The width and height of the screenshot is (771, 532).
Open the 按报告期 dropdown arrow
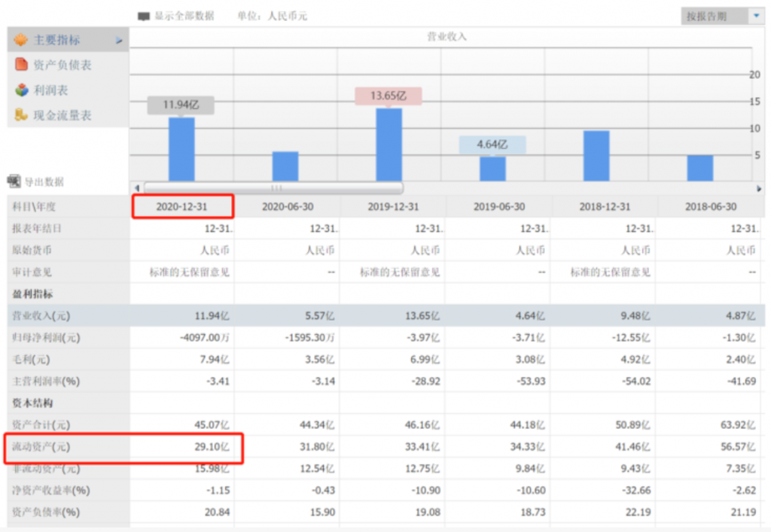[755, 16]
